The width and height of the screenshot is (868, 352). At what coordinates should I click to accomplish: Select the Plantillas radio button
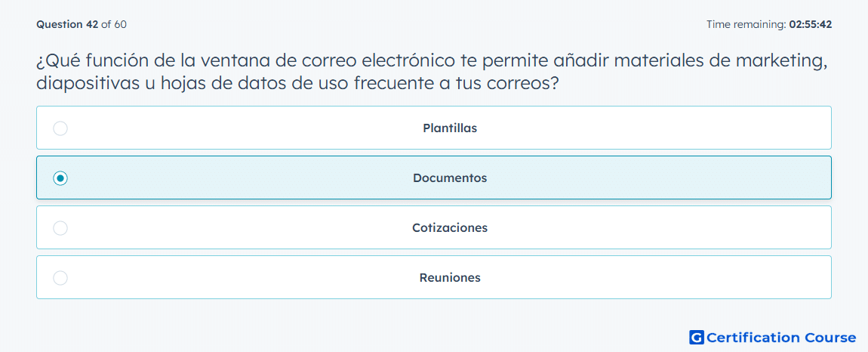[60, 128]
